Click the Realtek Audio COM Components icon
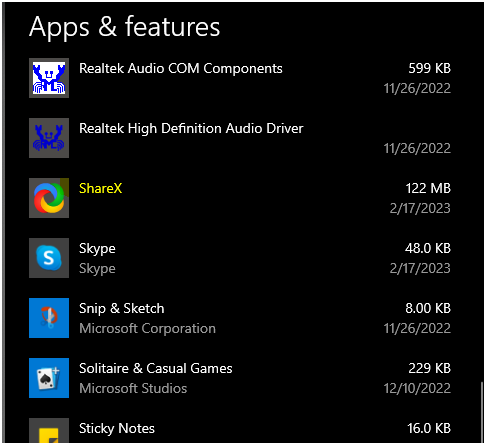 coord(49,78)
